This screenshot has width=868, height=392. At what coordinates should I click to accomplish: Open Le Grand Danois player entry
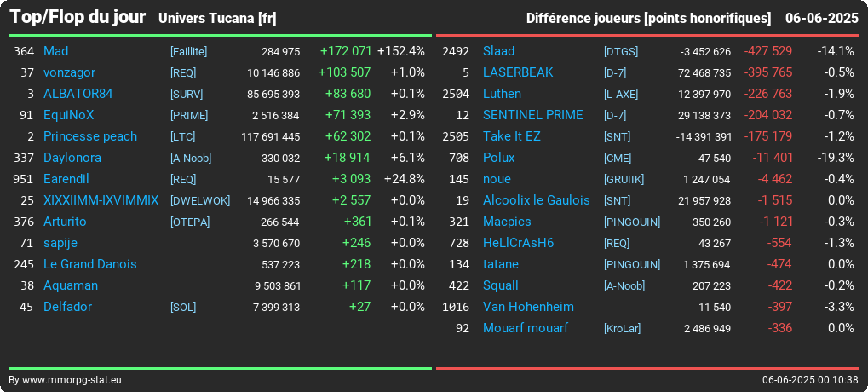[89, 265]
